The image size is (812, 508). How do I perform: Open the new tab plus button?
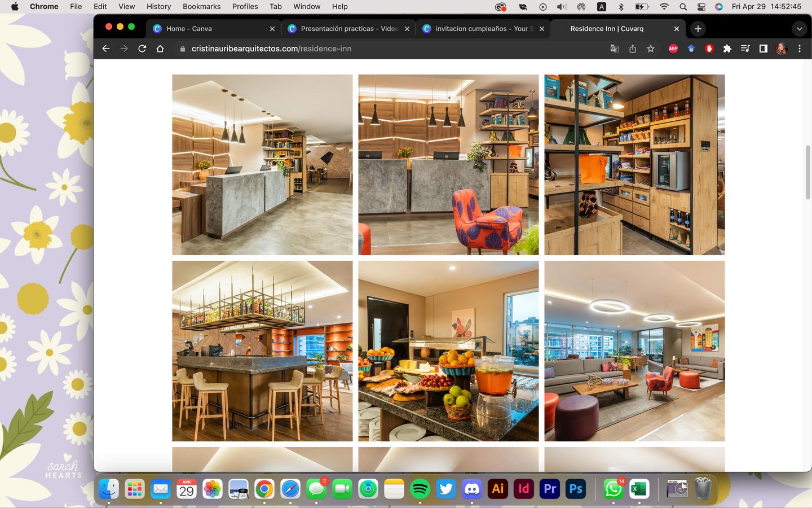click(698, 29)
